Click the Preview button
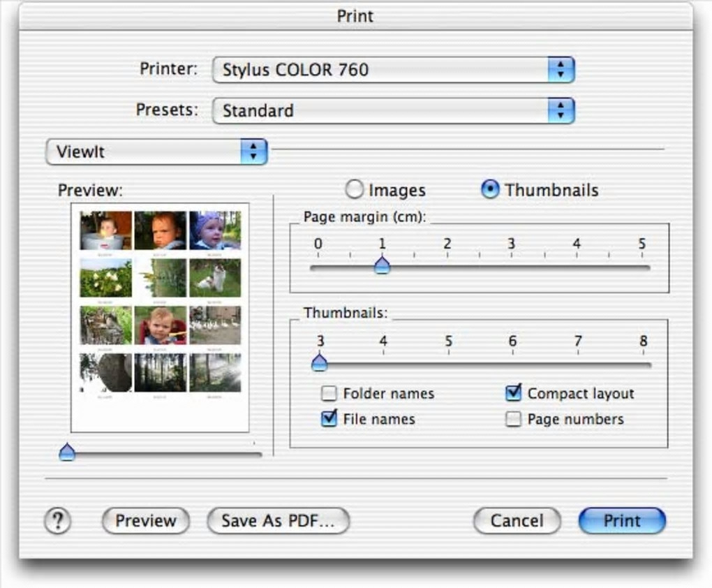 coord(145,520)
